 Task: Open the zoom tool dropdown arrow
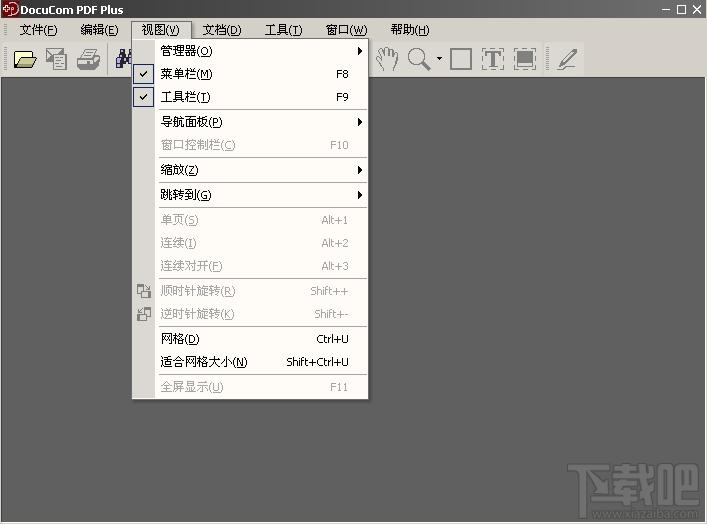pyautogui.click(x=439, y=60)
